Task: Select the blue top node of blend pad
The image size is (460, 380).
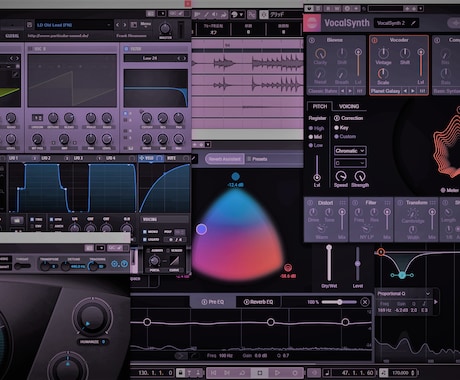Action: point(235,176)
